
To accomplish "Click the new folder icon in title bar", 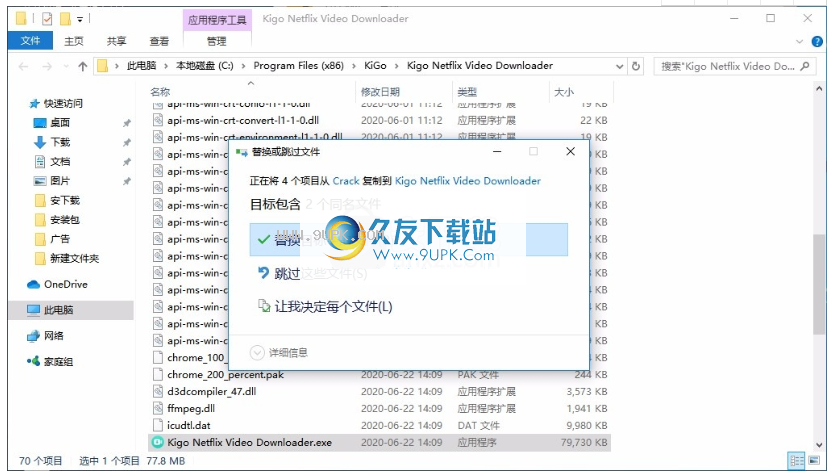I will 65,19.
